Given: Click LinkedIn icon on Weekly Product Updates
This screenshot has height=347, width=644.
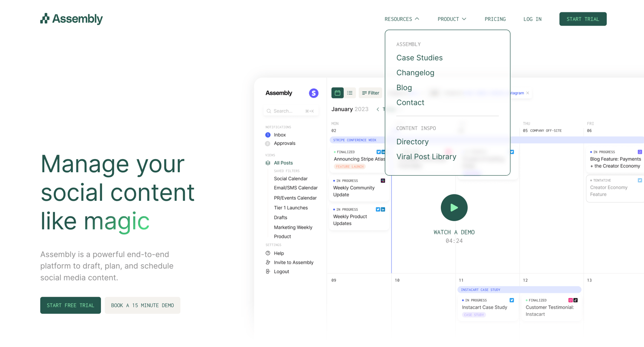Looking at the screenshot, I should pyautogui.click(x=383, y=210).
